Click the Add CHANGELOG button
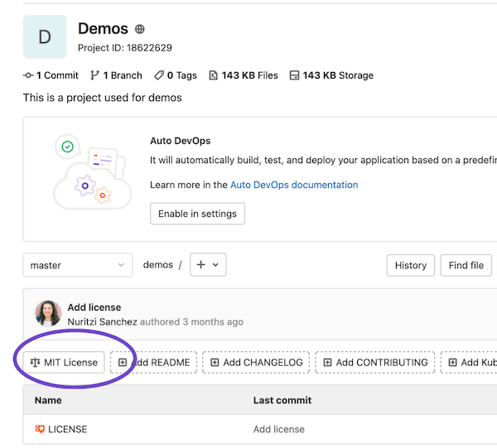The image size is (497, 448). 256,362
